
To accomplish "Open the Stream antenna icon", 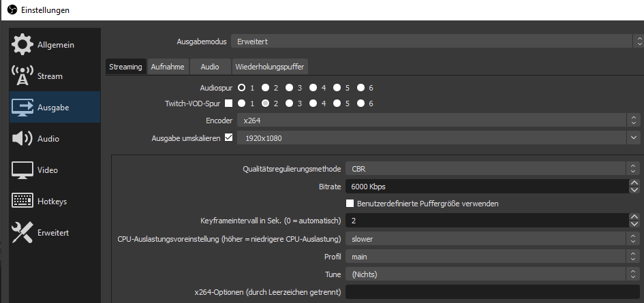I will click(22, 76).
